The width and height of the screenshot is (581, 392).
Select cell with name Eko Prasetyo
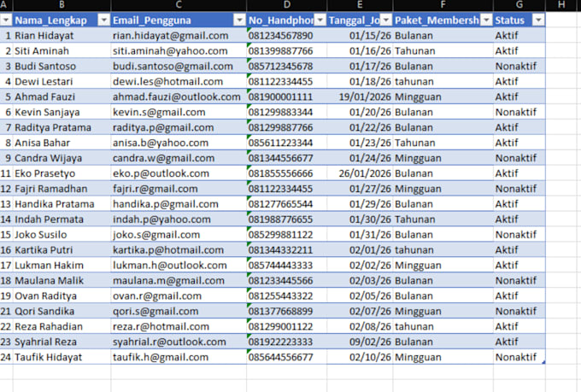point(62,173)
